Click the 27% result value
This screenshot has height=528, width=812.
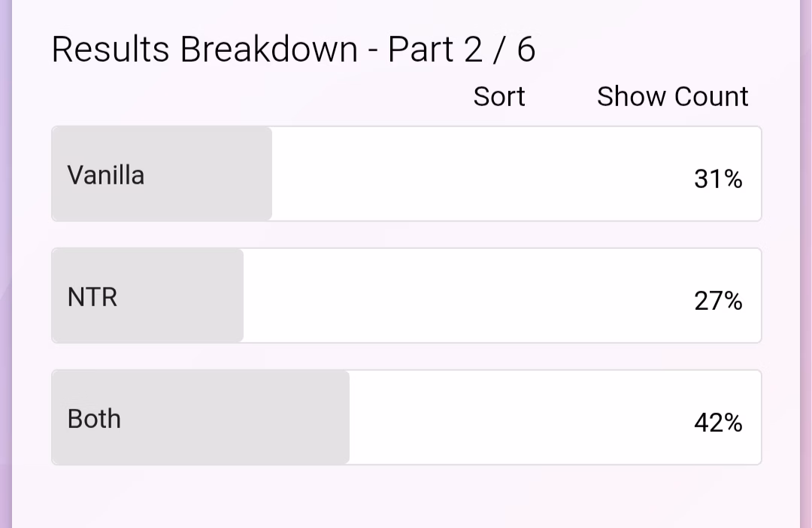click(718, 301)
